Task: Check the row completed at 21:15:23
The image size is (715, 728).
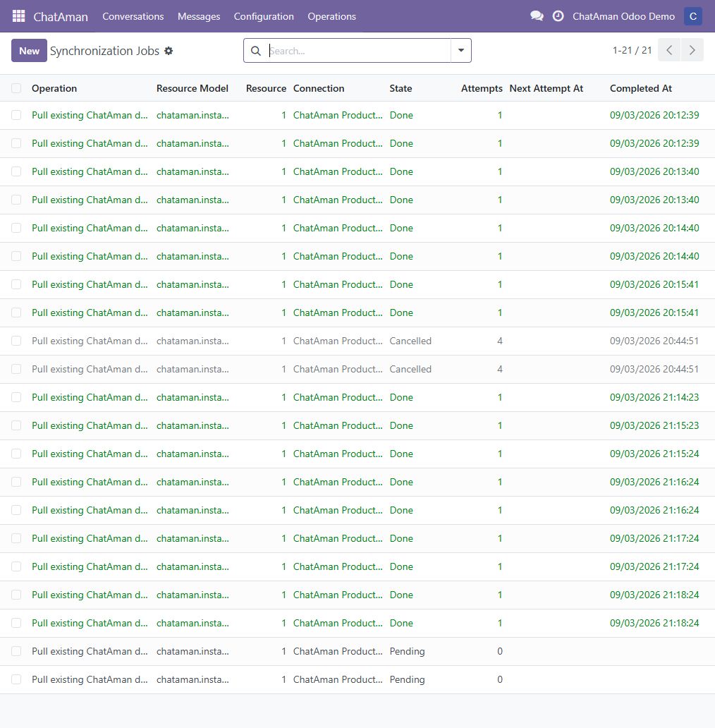Action: 16,426
